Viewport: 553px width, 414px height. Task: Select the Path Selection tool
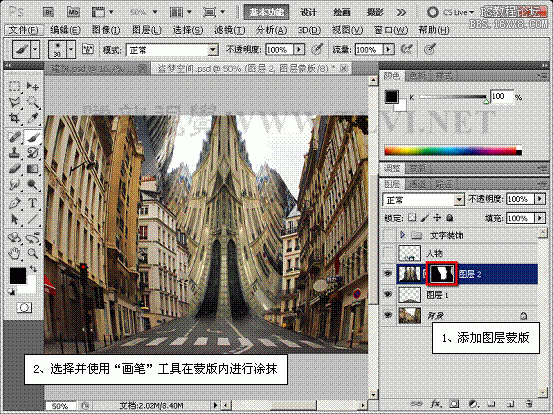(14, 219)
